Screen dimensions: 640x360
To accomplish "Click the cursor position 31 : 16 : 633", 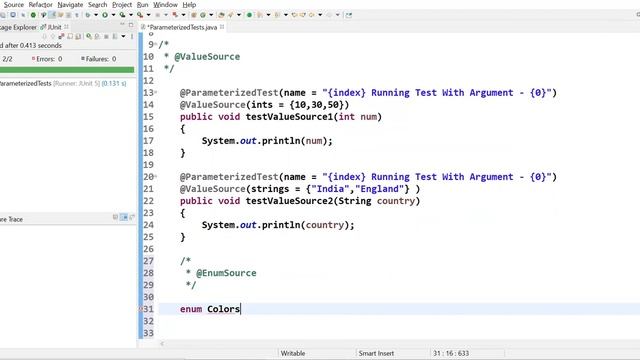I will 451,353.
